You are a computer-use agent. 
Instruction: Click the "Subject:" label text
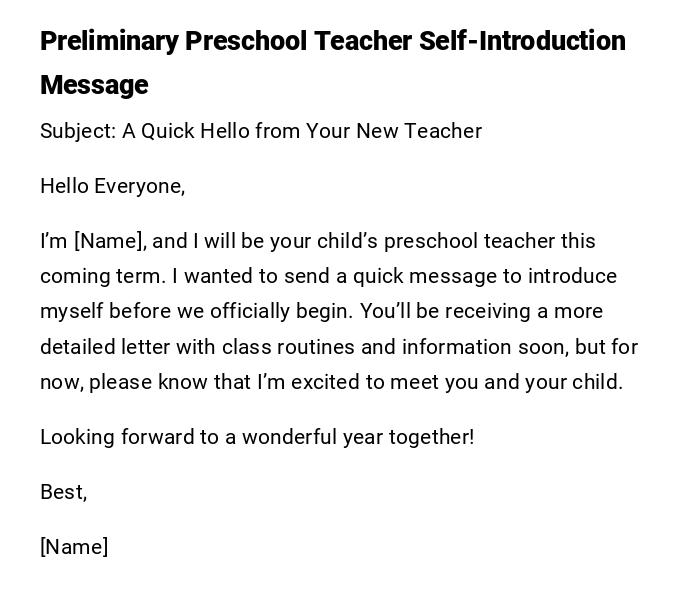click(x=77, y=131)
